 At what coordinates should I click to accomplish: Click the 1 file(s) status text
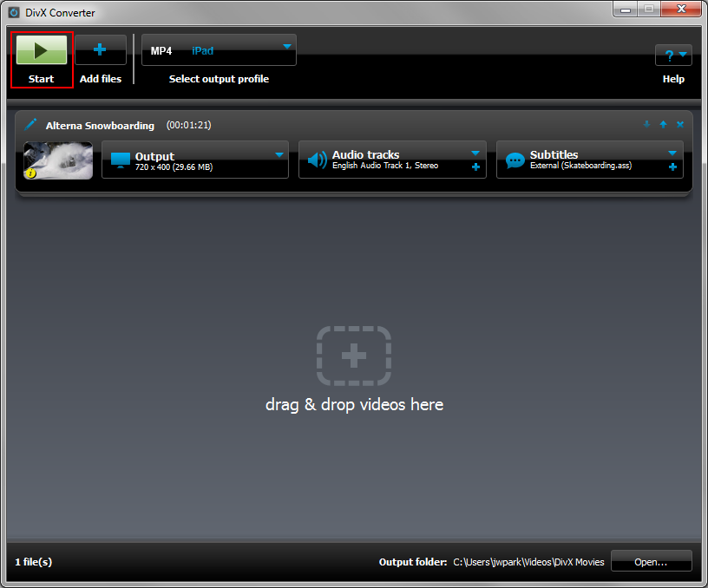[x=34, y=562]
